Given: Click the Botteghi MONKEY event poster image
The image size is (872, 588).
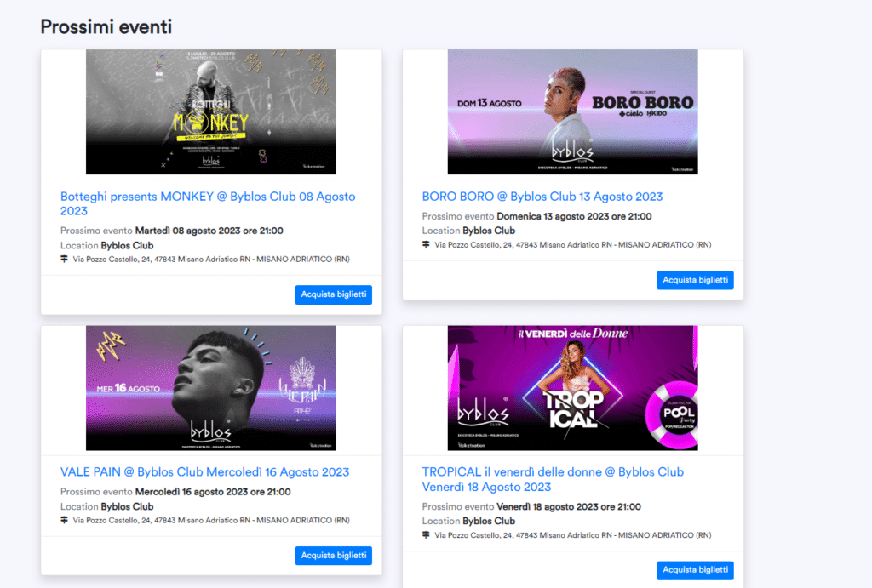Looking at the screenshot, I should click(211, 111).
